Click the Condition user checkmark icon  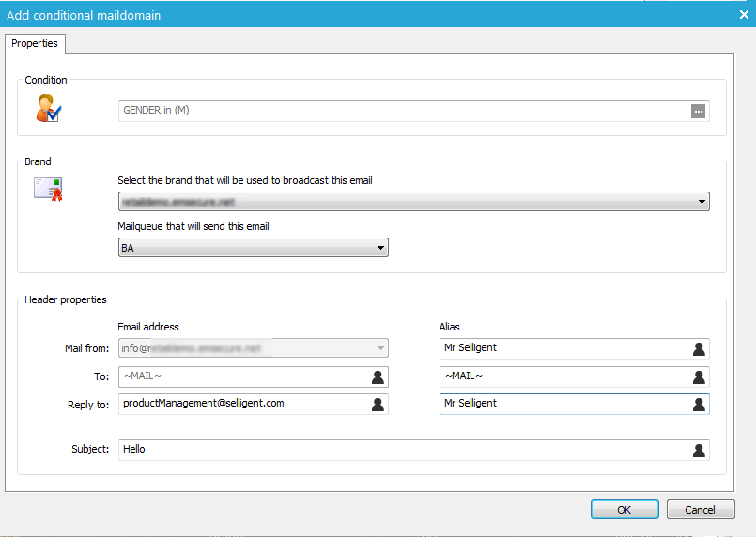pos(48,109)
